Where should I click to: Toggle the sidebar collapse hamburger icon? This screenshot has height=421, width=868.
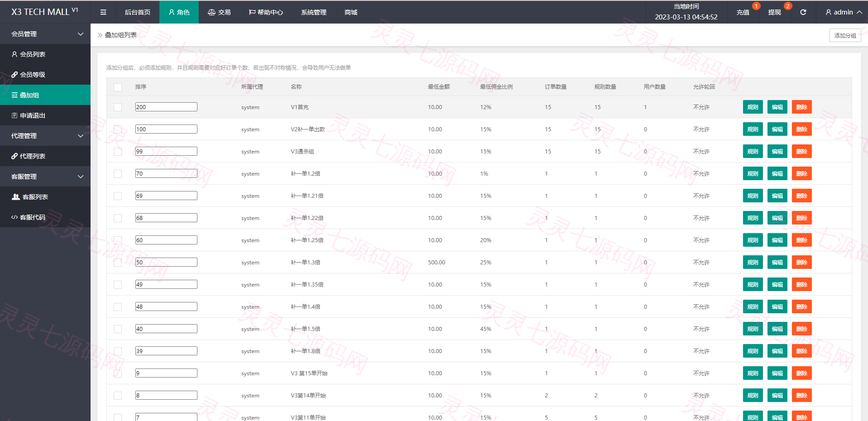tap(103, 12)
